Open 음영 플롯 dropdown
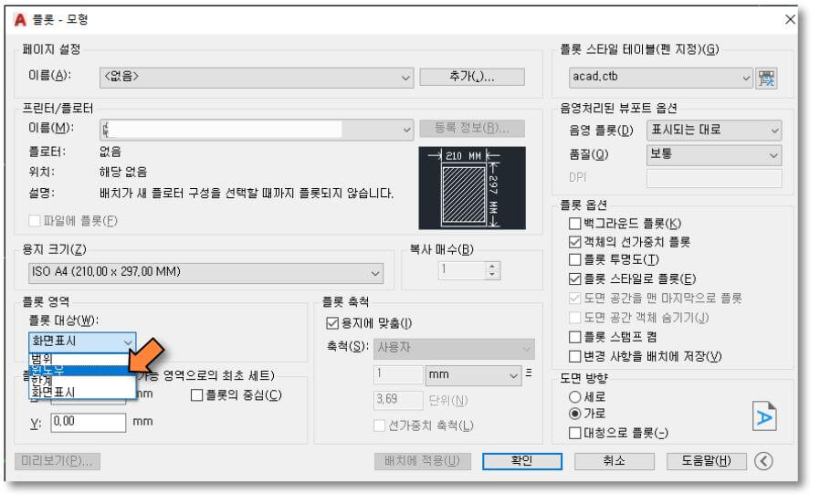Screen dimensions: 820x504 (x=714, y=131)
